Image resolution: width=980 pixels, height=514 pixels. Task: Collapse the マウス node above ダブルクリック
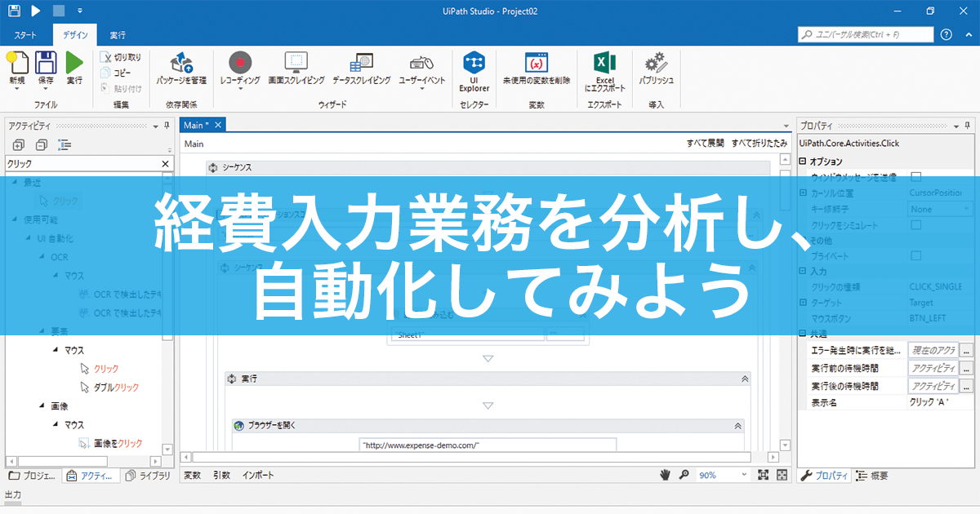click(x=56, y=350)
